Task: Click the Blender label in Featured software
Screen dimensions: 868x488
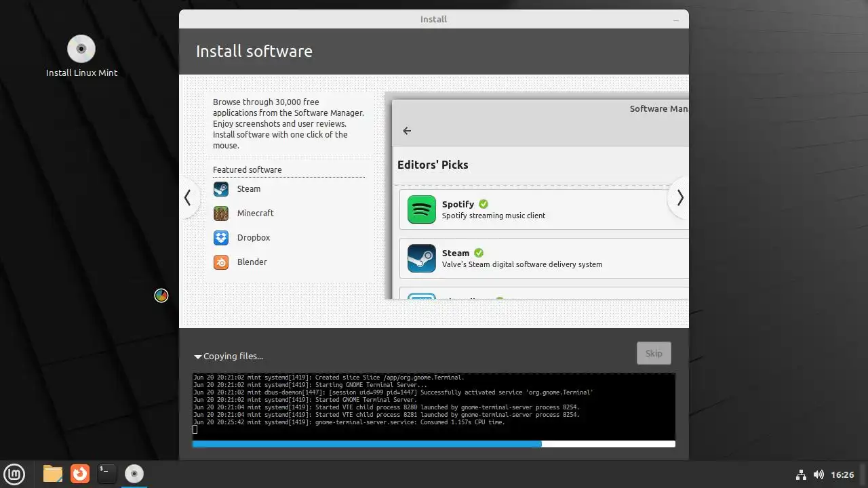Action: coord(252,262)
